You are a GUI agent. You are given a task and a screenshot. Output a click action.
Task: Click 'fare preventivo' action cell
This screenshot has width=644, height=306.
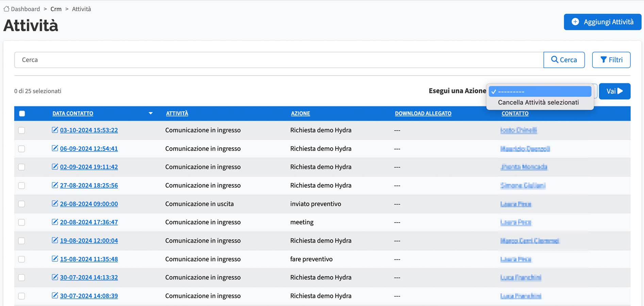(311, 259)
